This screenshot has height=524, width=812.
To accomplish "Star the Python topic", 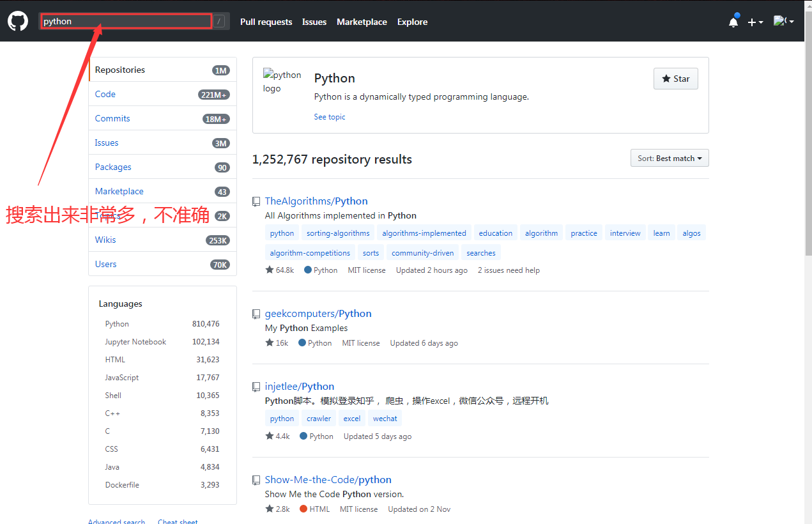I will [676, 79].
